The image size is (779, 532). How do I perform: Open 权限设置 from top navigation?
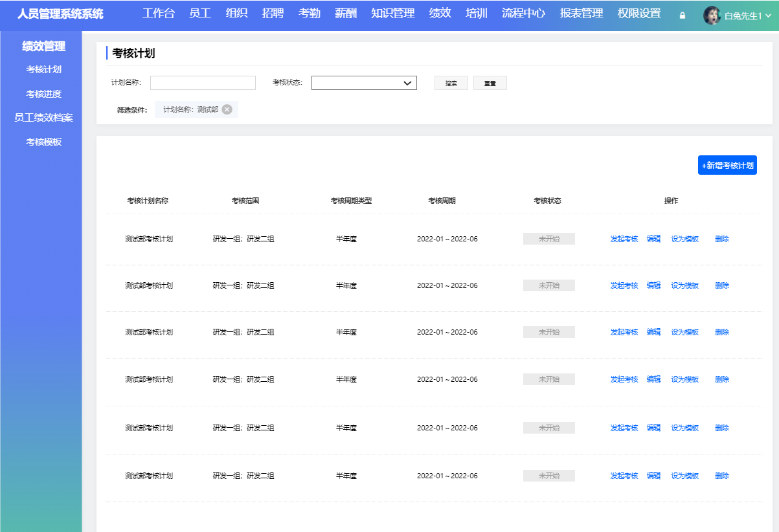tap(637, 13)
